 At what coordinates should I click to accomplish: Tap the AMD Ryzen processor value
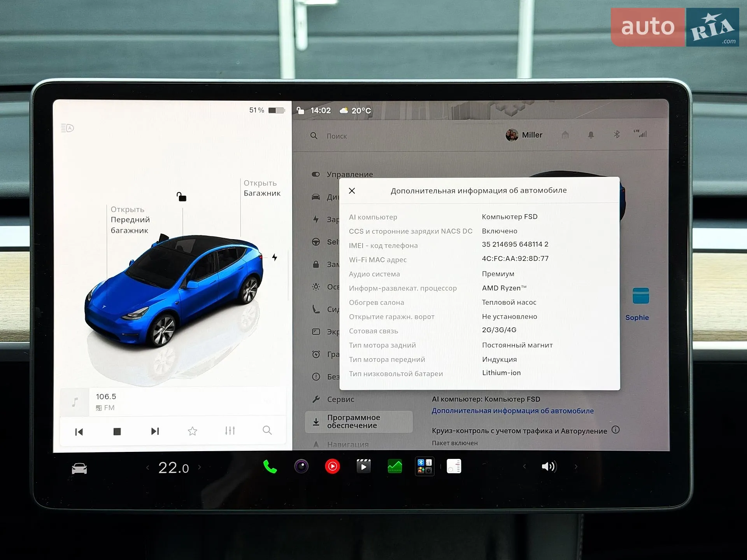click(x=504, y=288)
